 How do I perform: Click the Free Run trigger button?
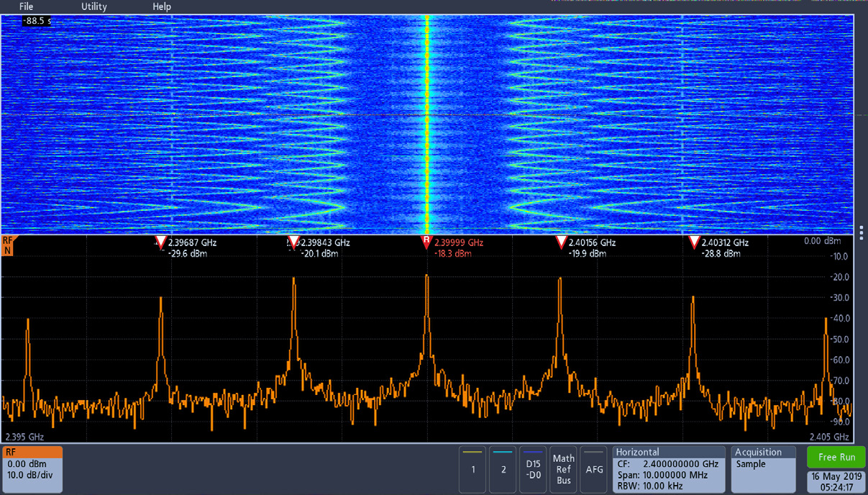pyautogui.click(x=836, y=457)
